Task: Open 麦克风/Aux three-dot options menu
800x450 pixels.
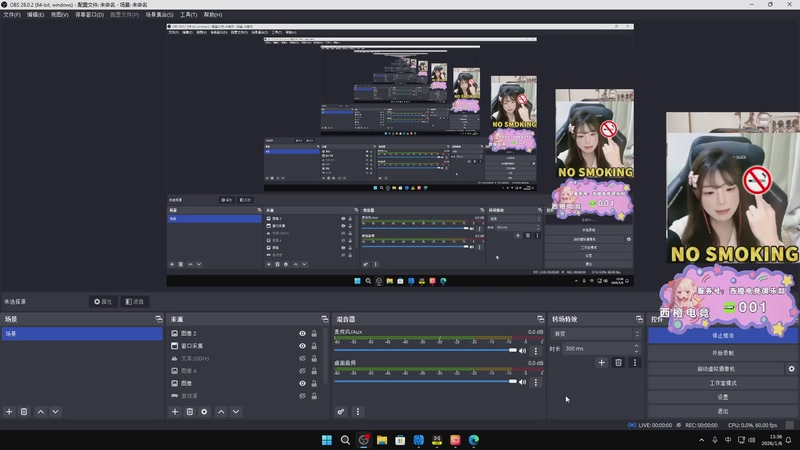Action: pyautogui.click(x=536, y=351)
